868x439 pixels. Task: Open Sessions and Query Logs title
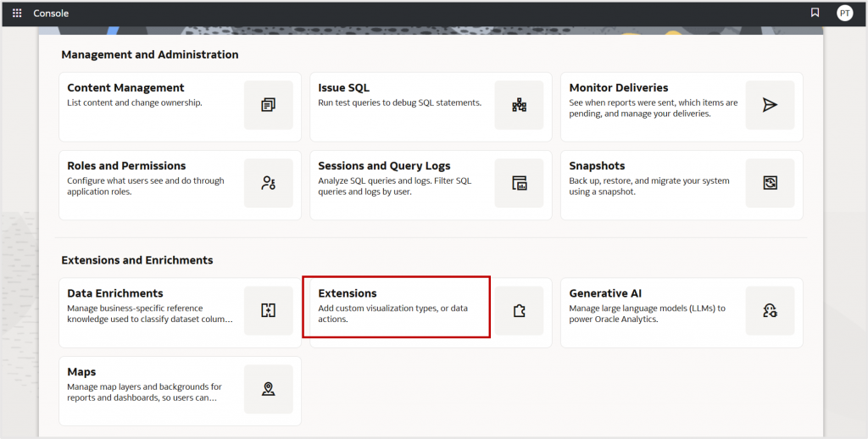point(384,165)
